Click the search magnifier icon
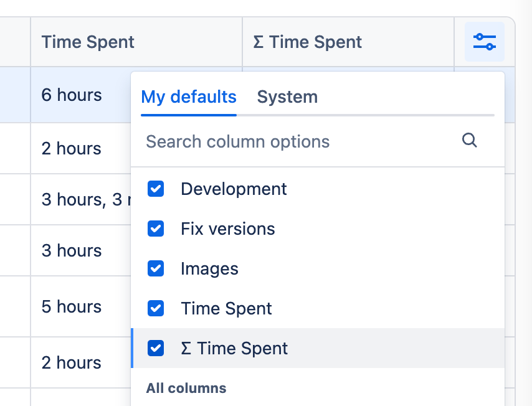The image size is (532, 406). tap(470, 141)
